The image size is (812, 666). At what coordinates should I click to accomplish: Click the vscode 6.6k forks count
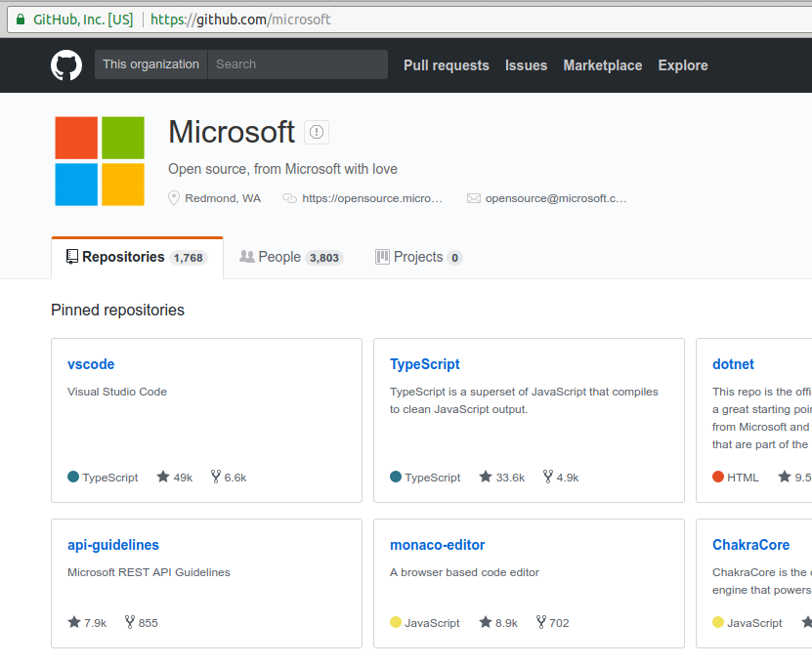(x=235, y=478)
